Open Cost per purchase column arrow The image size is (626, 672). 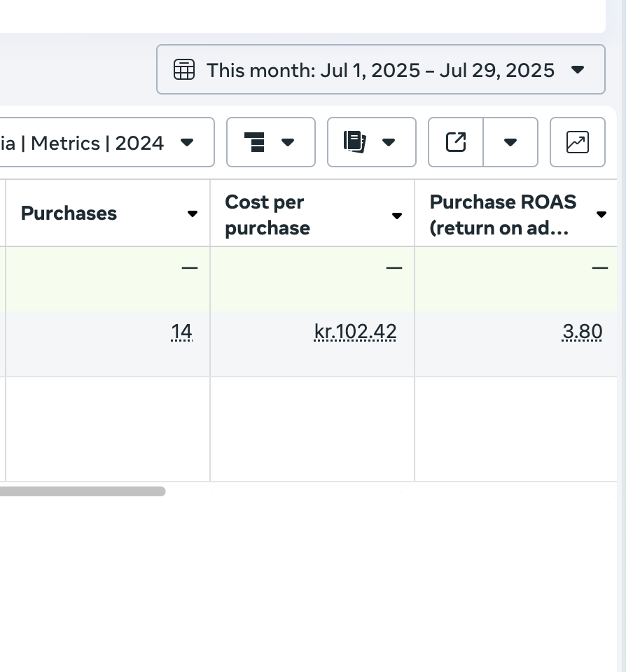pos(397,216)
